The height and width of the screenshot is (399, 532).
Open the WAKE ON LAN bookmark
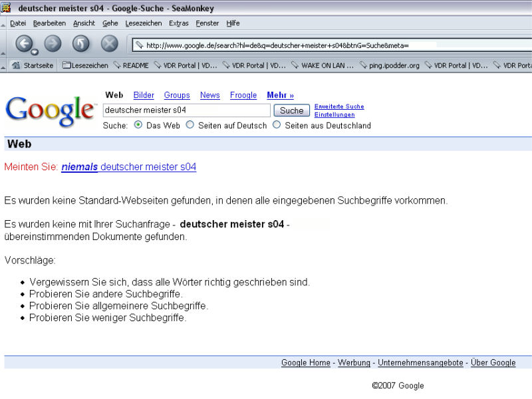pyautogui.click(x=322, y=66)
